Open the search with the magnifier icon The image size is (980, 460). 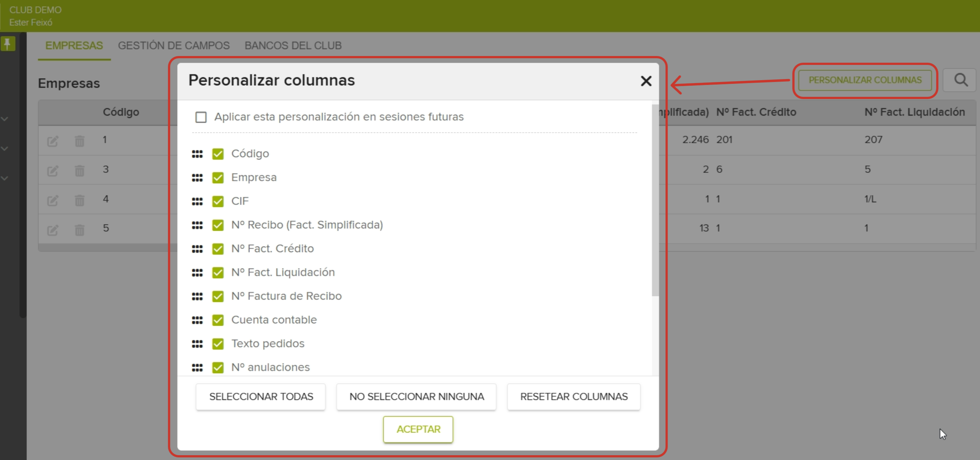point(961,80)
